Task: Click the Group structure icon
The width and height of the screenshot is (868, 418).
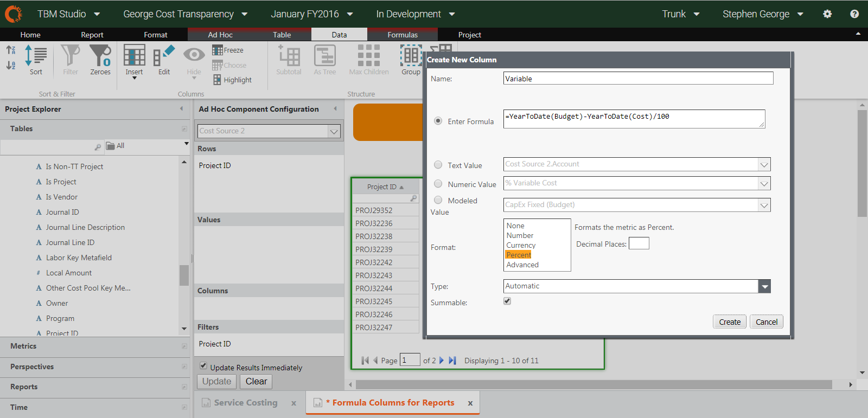Action: 411,59
